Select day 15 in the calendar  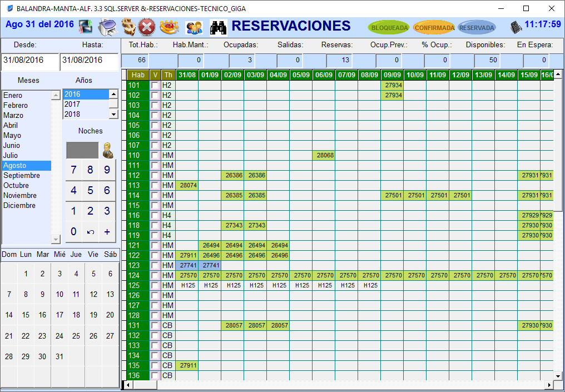pyautogui.click(x=26, y=315)
